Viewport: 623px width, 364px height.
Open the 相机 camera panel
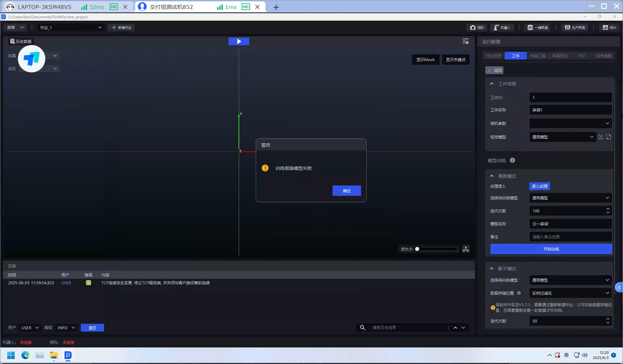coord(477,28)
